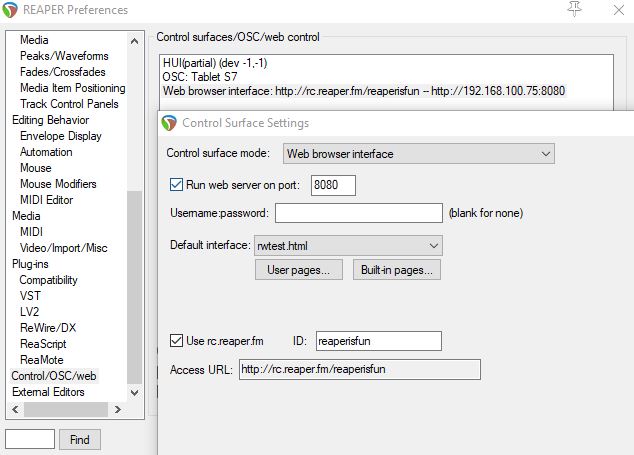Click the Username:password field

(359, 213)
